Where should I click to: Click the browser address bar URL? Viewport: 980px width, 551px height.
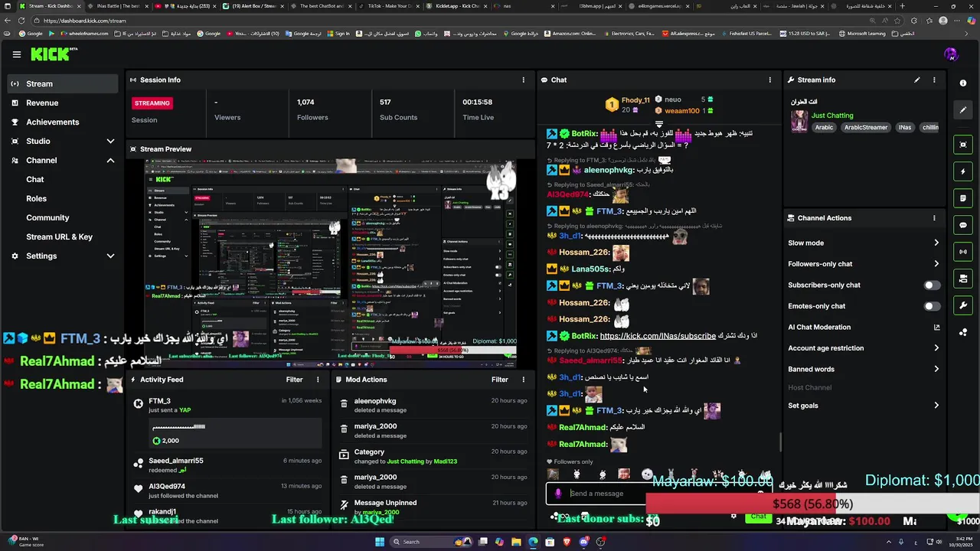tap(85, 21)
